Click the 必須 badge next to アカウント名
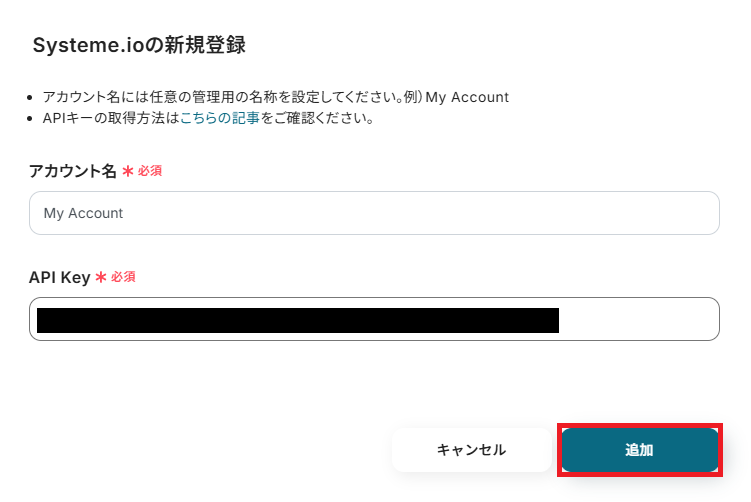The width and height of the screenshot is (751, 502). [x=150, y=171]
